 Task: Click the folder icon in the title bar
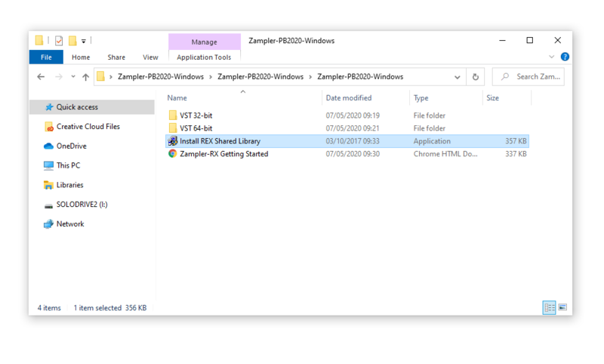tap(39, 41)
